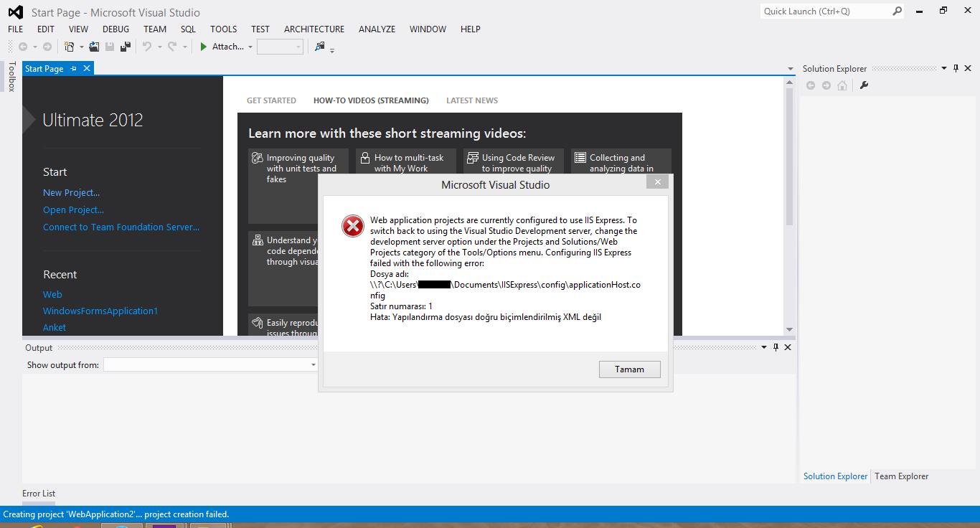Screen dimensions: 980x528
Task: Click the Open Project... link
Action: tap(73, 210)
